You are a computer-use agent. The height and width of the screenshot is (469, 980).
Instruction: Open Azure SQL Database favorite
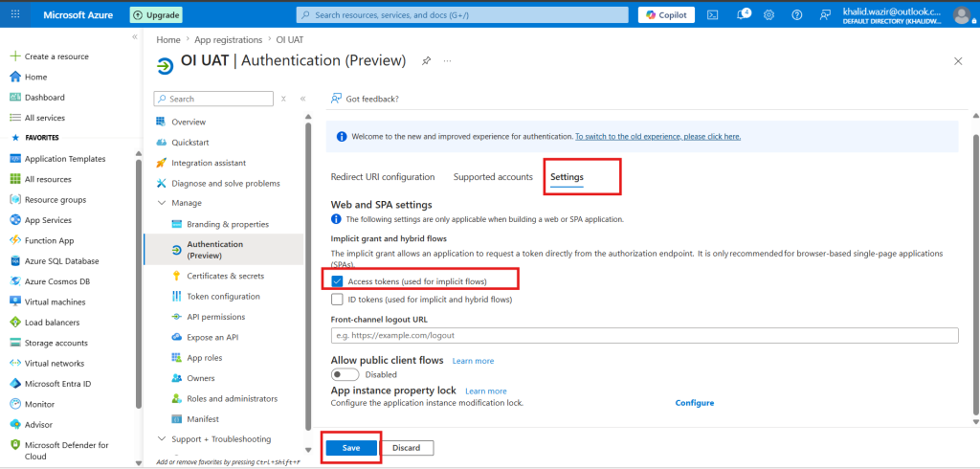62,261
